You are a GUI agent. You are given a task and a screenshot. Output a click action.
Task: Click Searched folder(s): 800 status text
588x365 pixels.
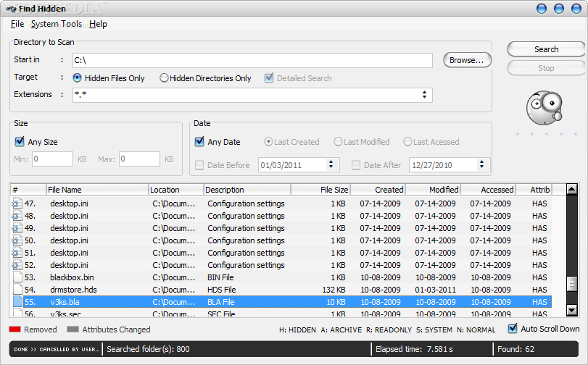148,349
